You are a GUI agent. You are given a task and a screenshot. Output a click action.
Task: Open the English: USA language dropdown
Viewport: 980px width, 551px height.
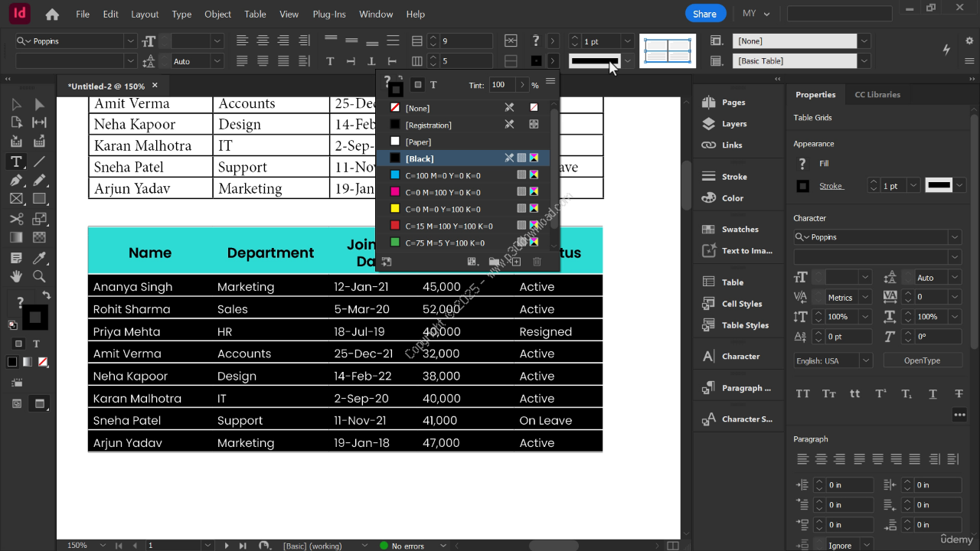(866, 360)
